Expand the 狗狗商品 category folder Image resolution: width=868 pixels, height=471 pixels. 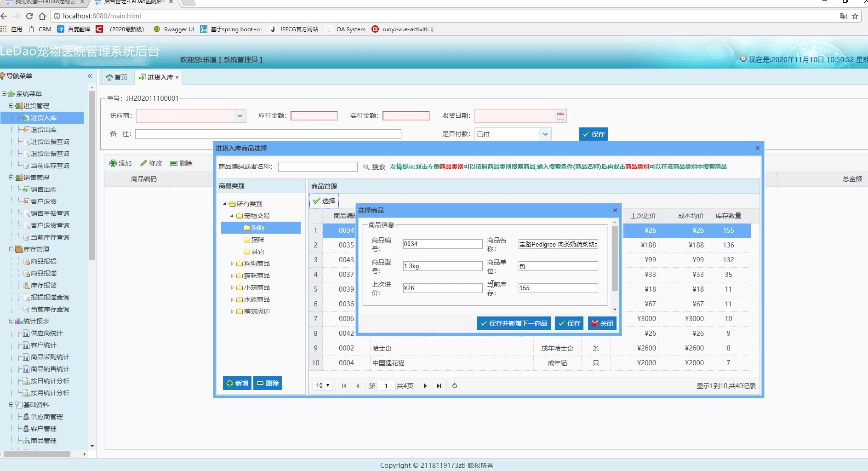click(232, 264)
